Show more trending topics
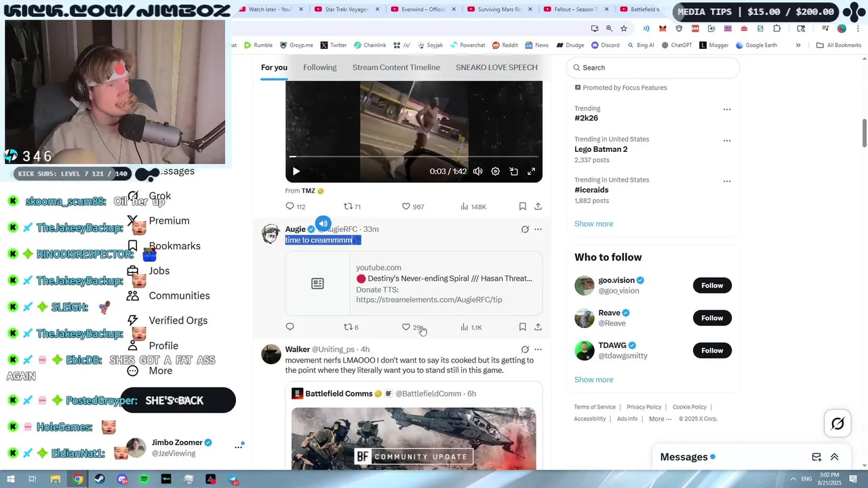The height and width of the screenshot is (488, 868). pos(593,224)
